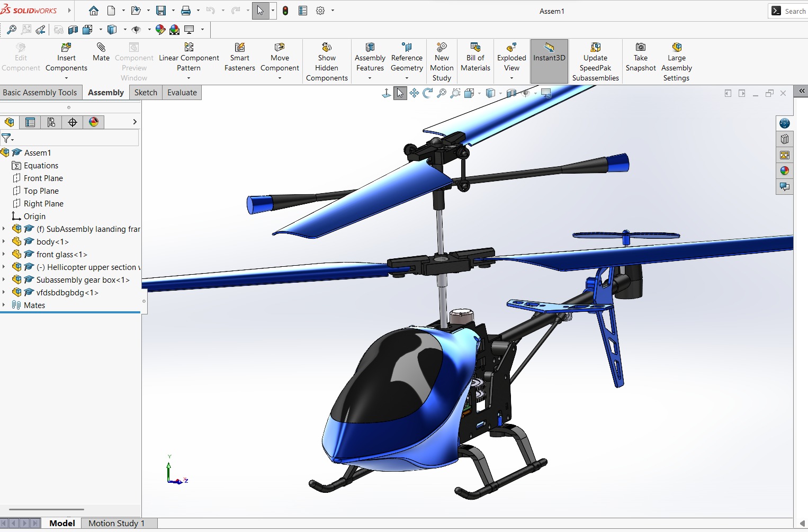Expand the body<1> tree node
This screenshot has width=808, height=532.
(4, 242)
